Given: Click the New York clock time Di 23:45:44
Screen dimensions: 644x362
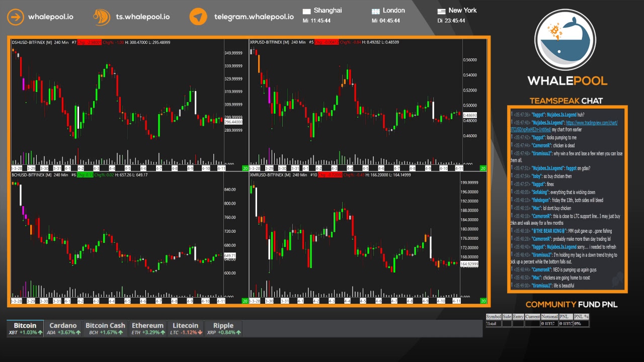Looking at the screenshot, I should [x=451, y=21].
